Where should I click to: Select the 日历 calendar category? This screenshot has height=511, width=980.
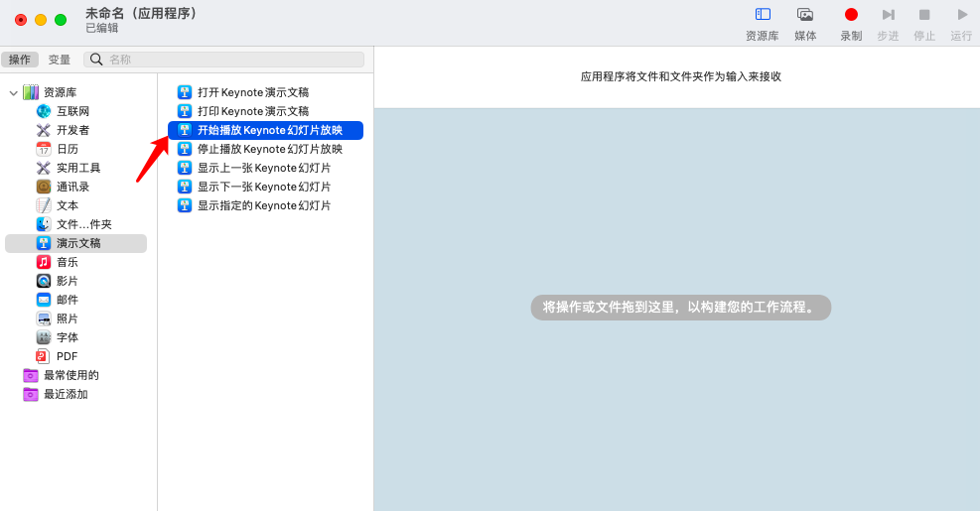click(68, 149)
